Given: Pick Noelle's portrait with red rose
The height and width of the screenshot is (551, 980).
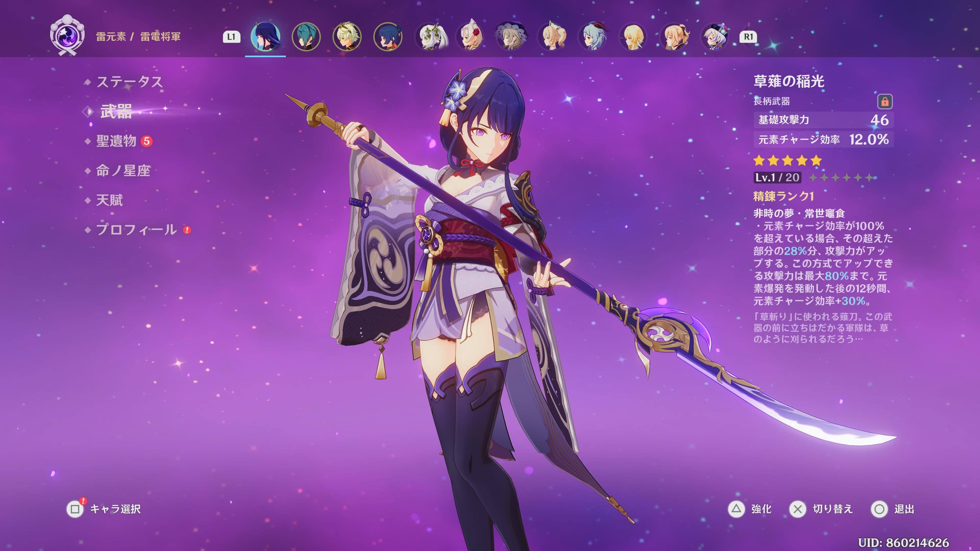Looking at the screenshot, I should pos(470,36).
